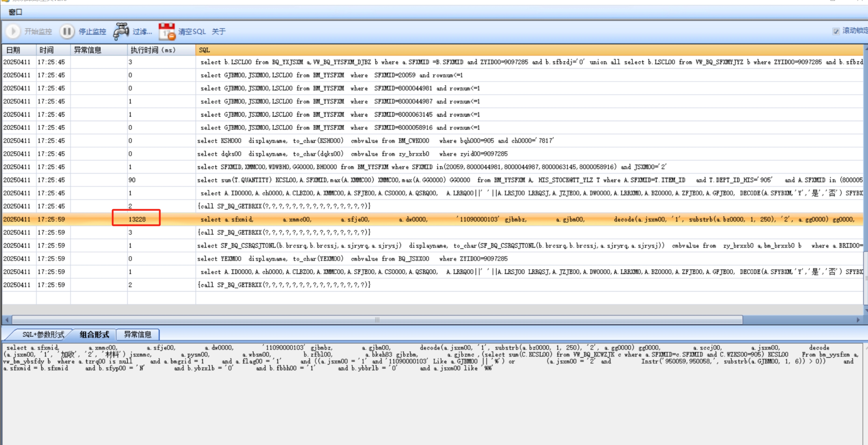Select the row with execution time 13228
The height and width of the screenshot is (445, 868).
[x=137, y=219]
